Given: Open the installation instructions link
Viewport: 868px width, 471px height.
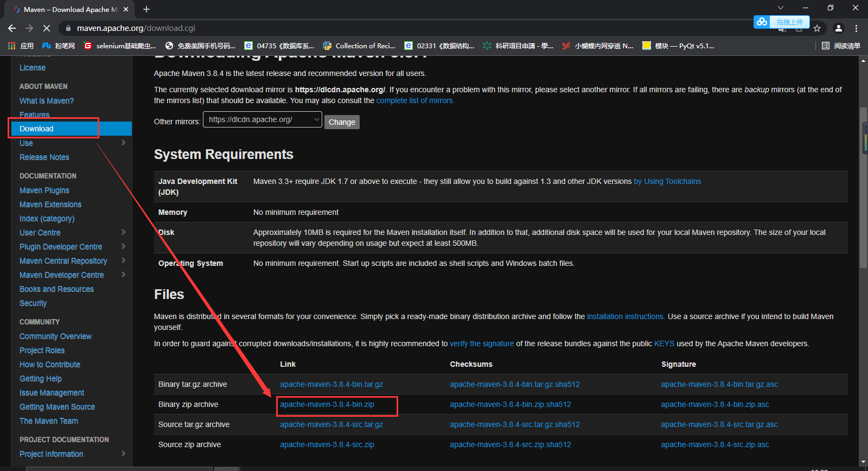Looking at the screenshot, I should (626, 316).
